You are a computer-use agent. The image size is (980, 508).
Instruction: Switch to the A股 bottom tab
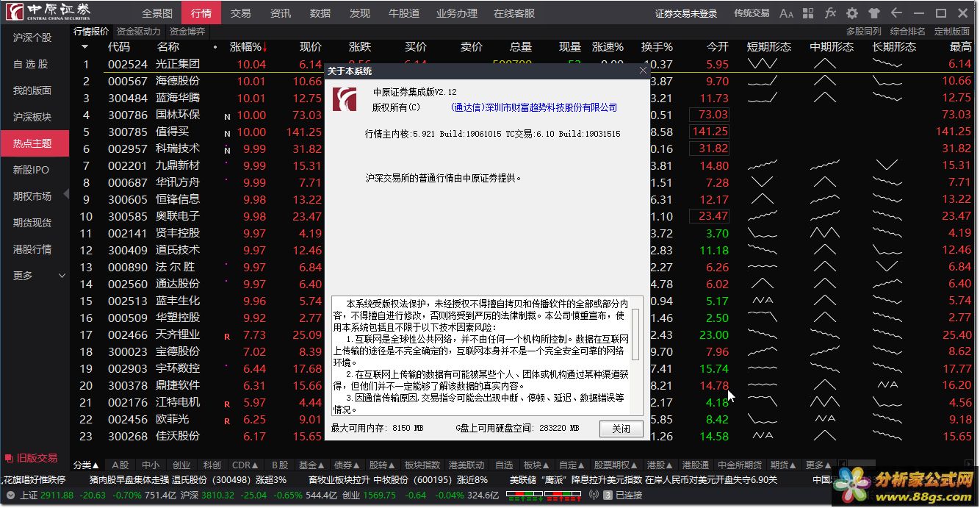click(120, 465)
